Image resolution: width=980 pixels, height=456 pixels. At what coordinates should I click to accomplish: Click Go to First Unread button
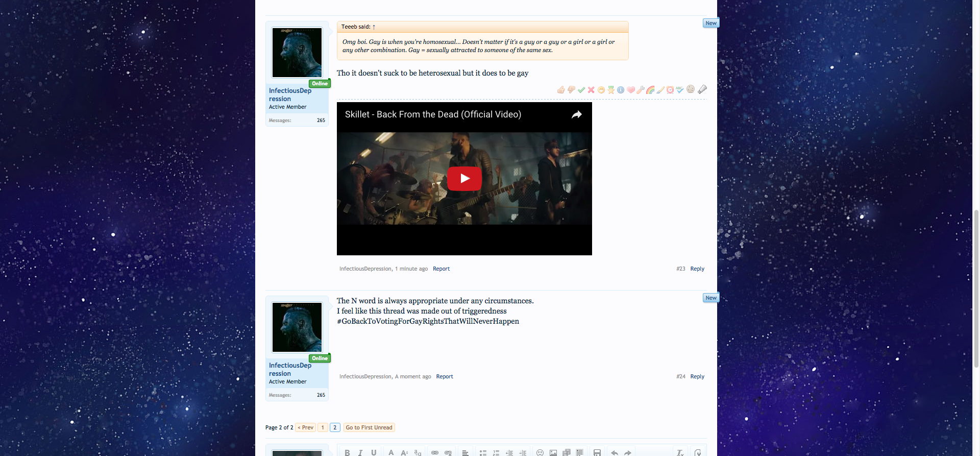pos(369,427)
